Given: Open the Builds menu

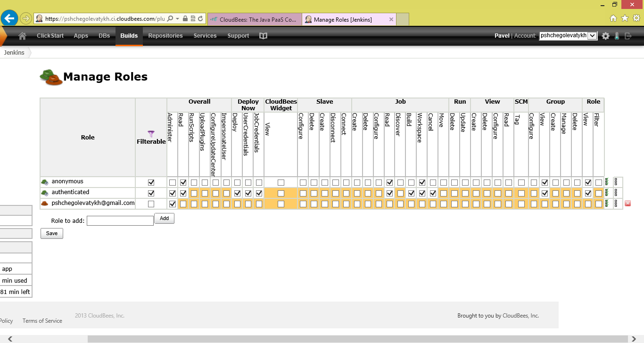Looking at the screenshot, I should click(x=129, y=36).
